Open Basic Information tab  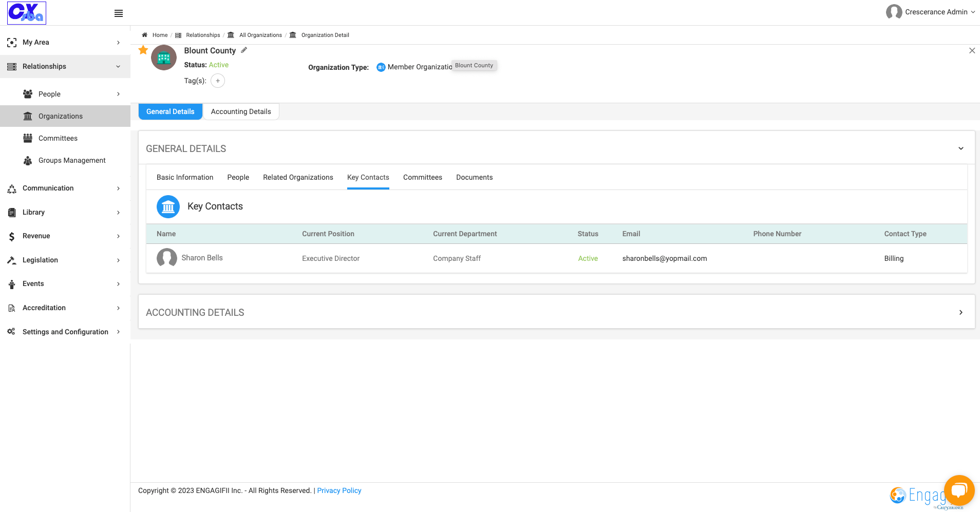(x=185, y=177)
